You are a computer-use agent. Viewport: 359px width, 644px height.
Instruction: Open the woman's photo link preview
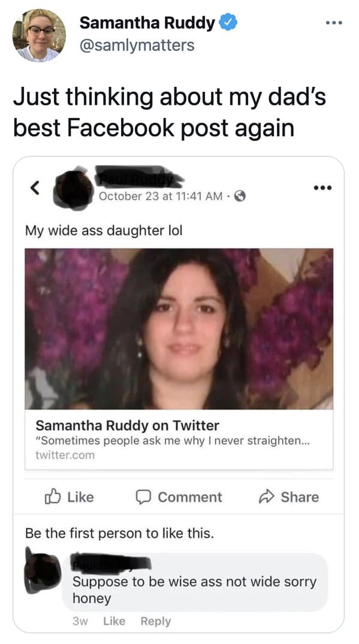179,328
